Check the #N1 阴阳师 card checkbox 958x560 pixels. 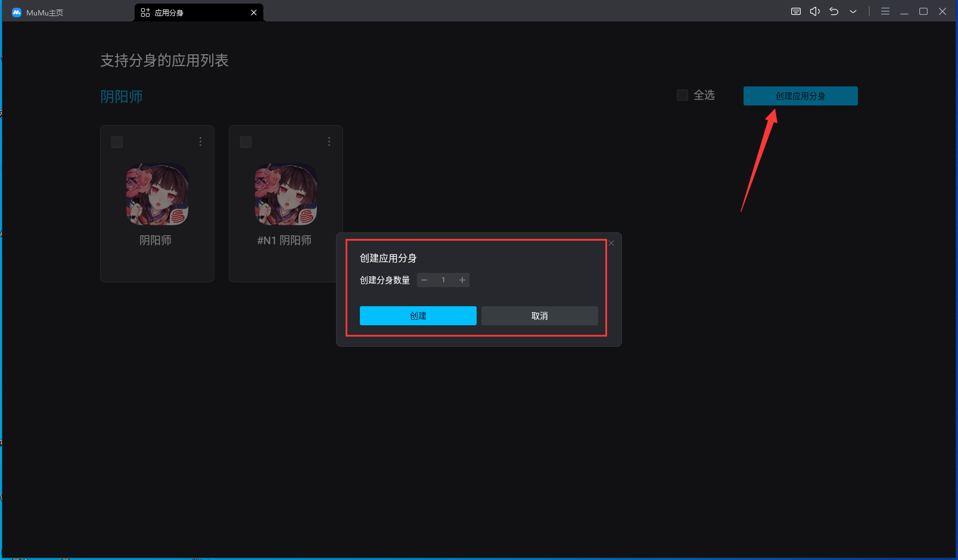[x=246, y=142]
